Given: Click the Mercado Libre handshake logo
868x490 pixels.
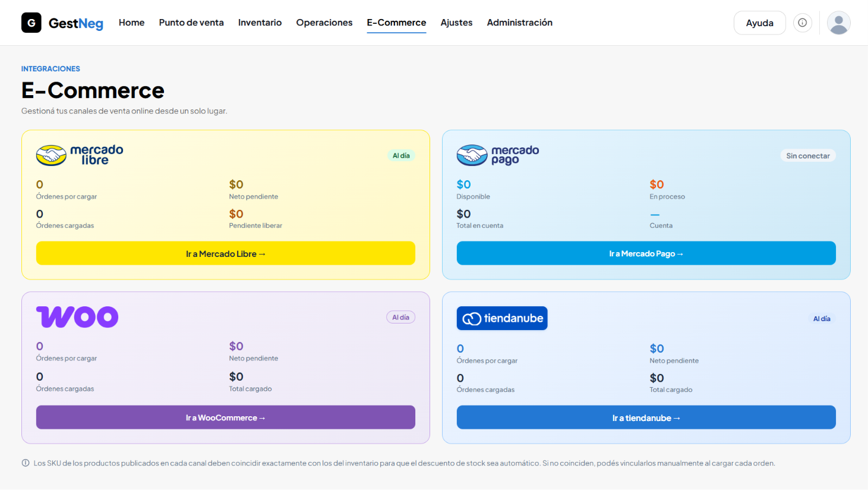Looking at the screenshot, I should pyautogui.click(x=51, y=155).
